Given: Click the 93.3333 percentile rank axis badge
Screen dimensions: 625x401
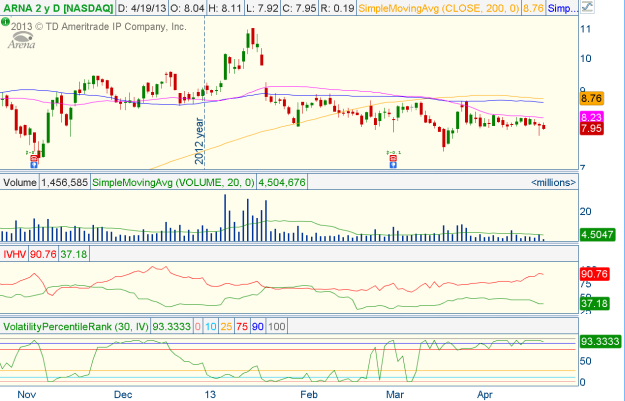Looking at the screenshot, I should [x=598, y=341].
